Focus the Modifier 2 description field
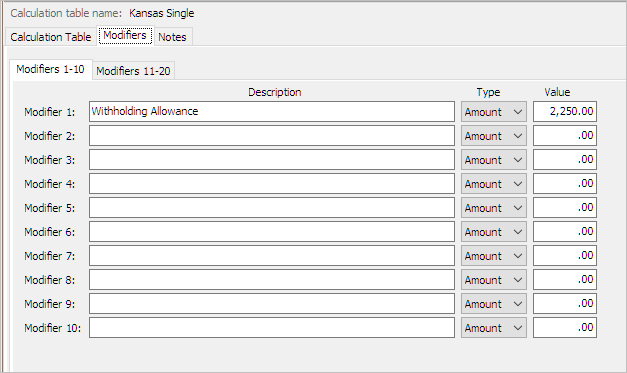 pyautogui.click(x=272, y=136)
